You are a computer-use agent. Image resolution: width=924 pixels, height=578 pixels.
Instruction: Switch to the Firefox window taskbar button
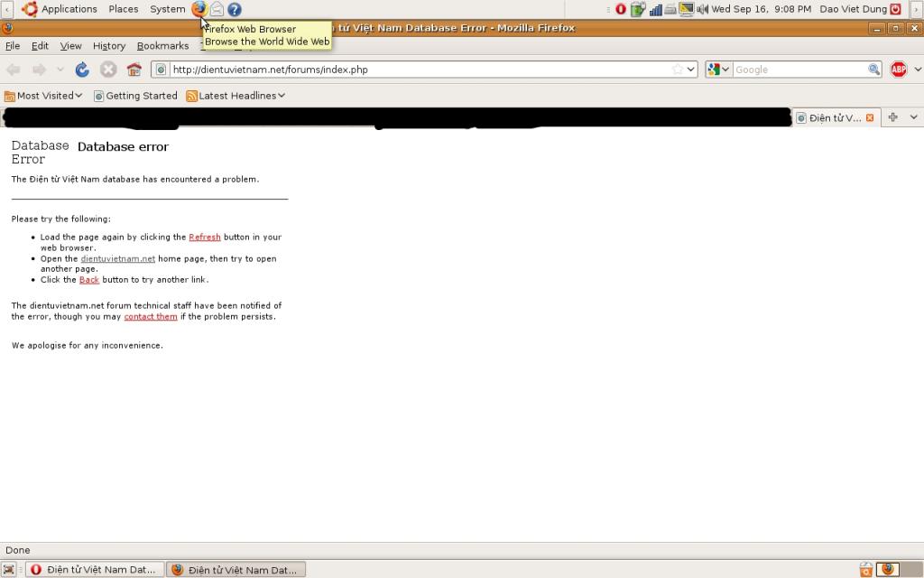[x=236, y=569]
